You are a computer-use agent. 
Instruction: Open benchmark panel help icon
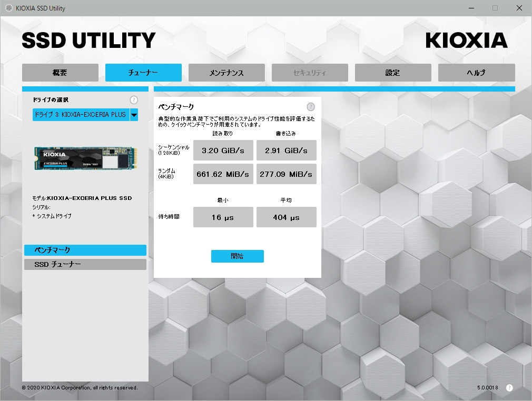[x=310, y=107]
